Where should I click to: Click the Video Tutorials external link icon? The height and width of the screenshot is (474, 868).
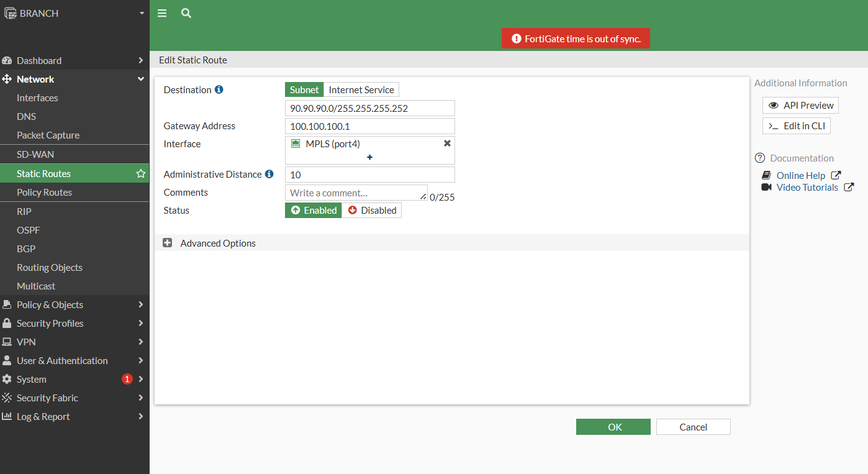pos(849,187)
